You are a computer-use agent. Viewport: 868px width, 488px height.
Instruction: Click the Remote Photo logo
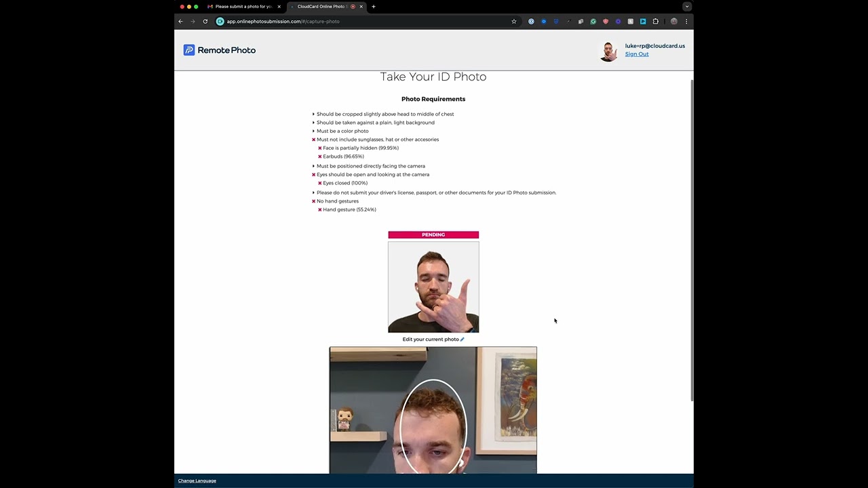[219, 50]
